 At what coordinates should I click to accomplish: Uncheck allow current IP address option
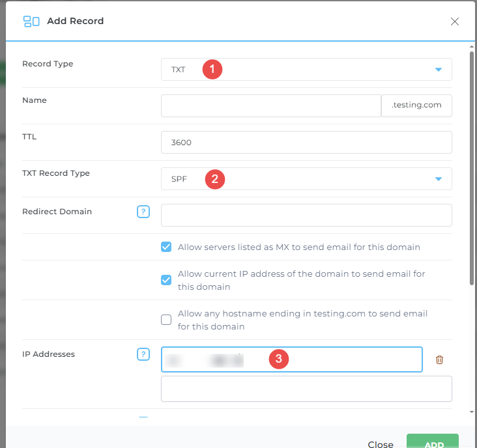(166, 280)
